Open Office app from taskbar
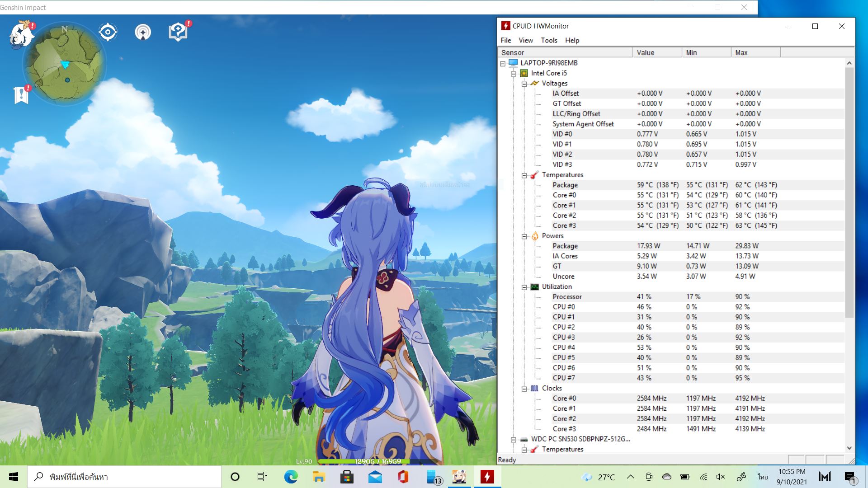The height and width of the screenshot is (488, 868). [403, 477]
